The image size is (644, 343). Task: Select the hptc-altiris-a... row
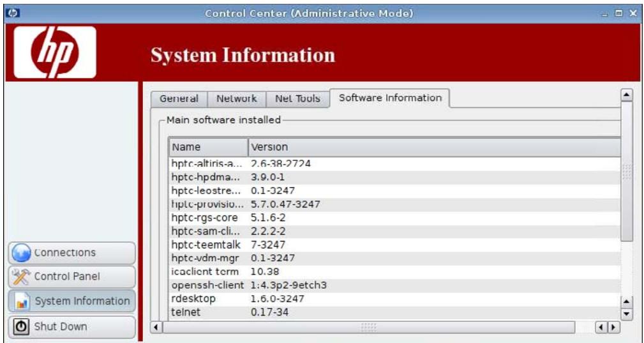point(394,164)
